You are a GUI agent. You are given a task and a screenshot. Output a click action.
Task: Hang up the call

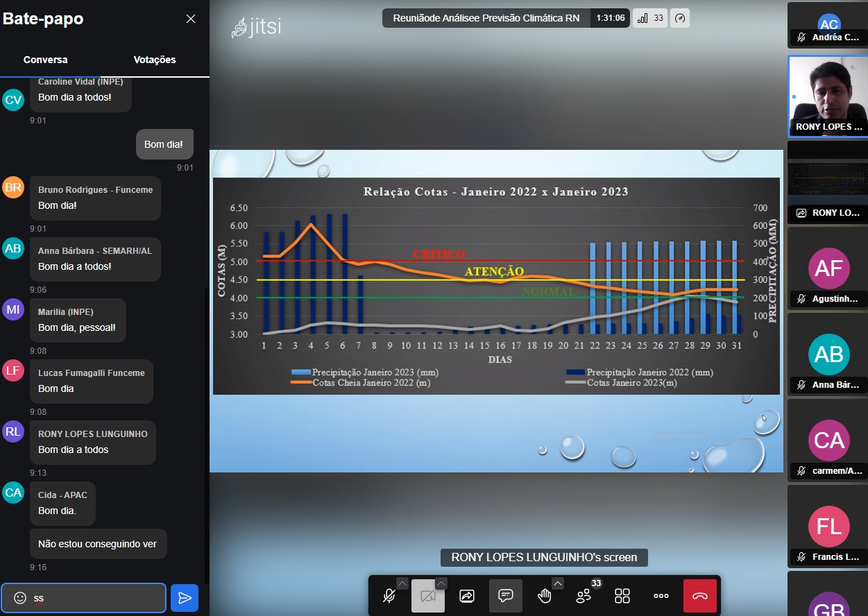(700, 596)
